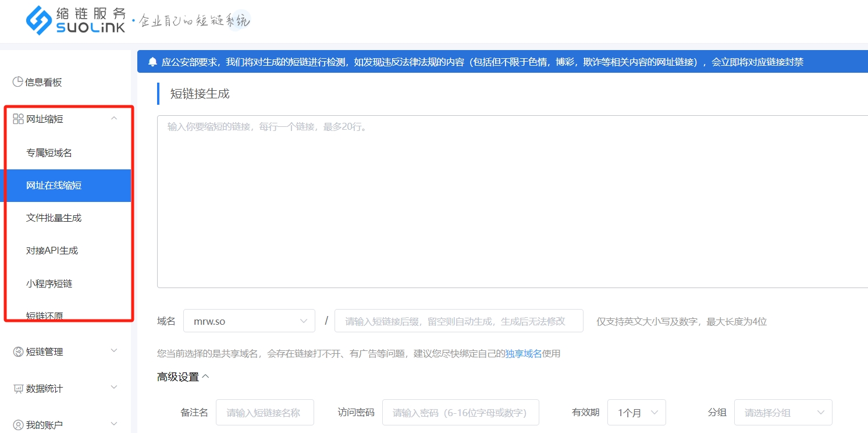Click the 网址缩短 grid icon
Screen dimensions: 868x433
point(18,119)
